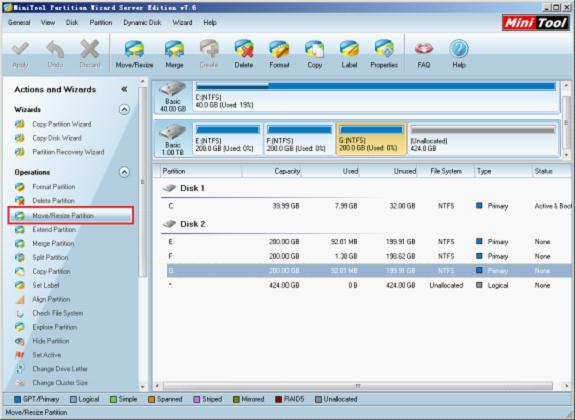The height and width of the screenshot is (420, 575).
Task: Click the left panel scroll down arrow
Action: click(143, 387)
